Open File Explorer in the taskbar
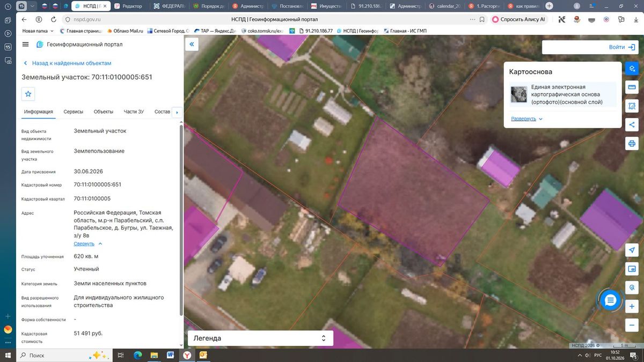This screenshot has height=362, width=644. (x=153, y=355)
